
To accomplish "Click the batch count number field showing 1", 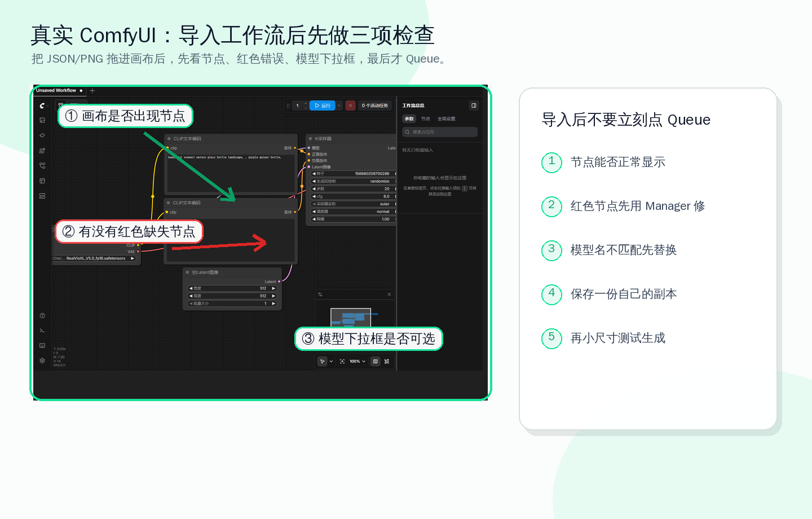I will coord(298,105).
